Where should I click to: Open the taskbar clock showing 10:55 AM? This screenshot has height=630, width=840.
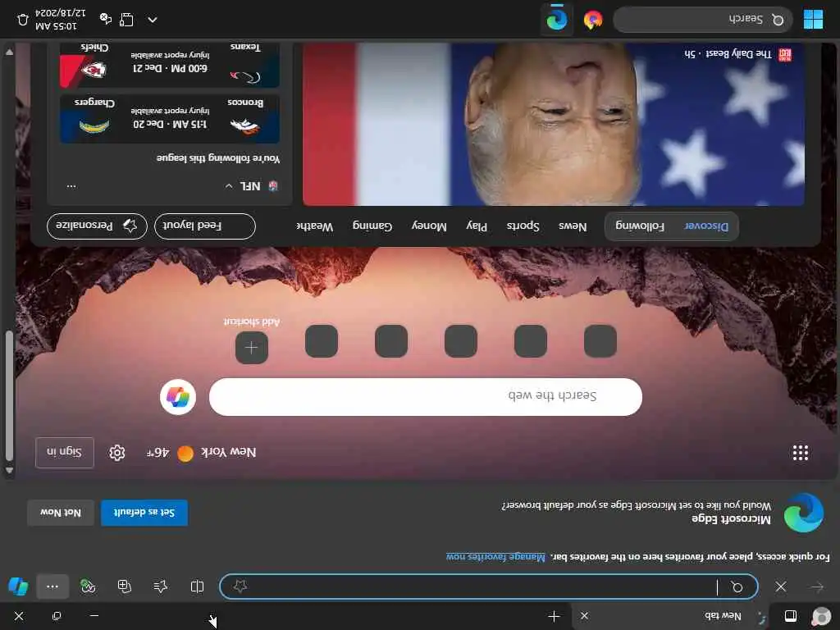coord(60,20)
